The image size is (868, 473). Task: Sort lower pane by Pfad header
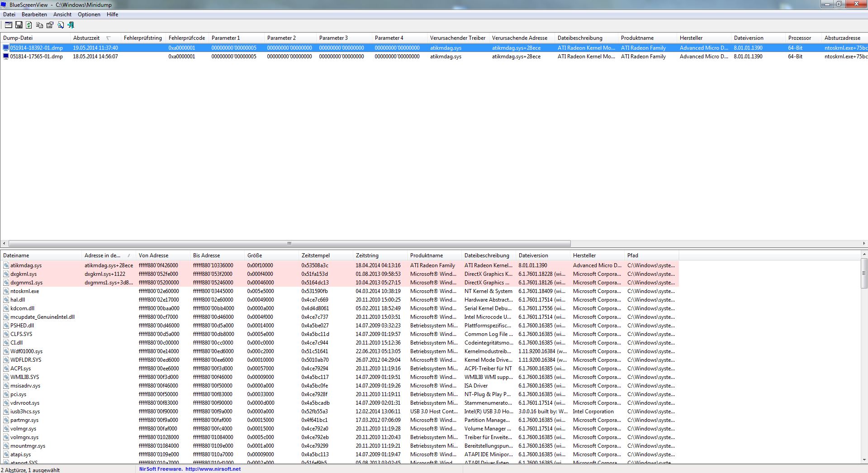(651, 255)
